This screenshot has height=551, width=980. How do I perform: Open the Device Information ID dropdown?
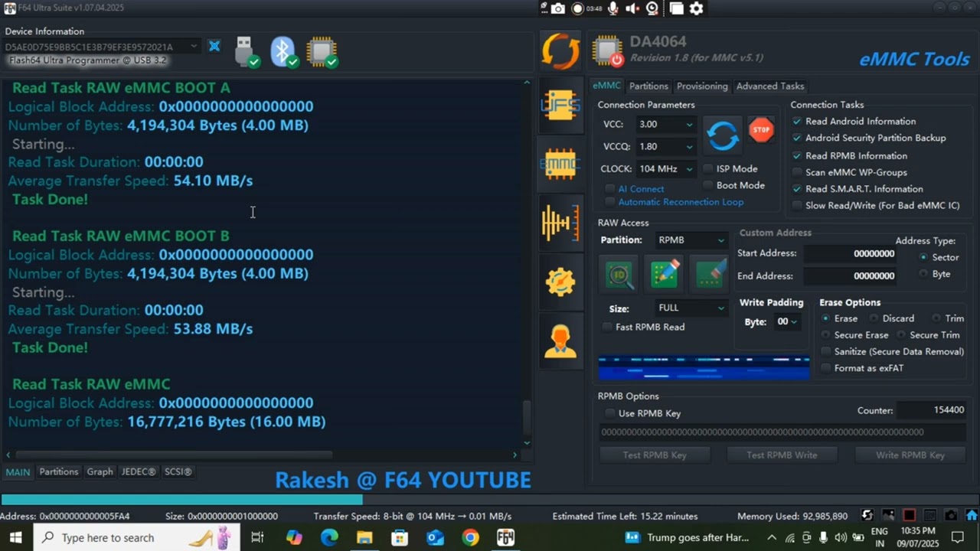tap(100, 47)
